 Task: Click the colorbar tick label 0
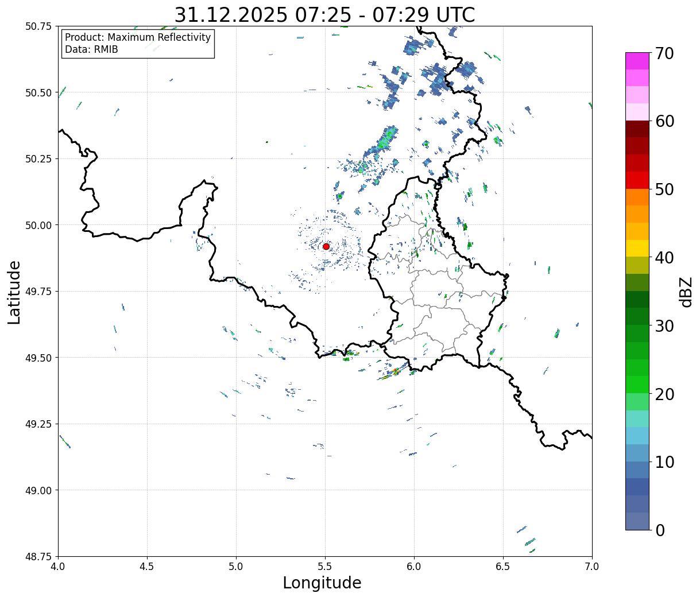[x=659, y=530]
